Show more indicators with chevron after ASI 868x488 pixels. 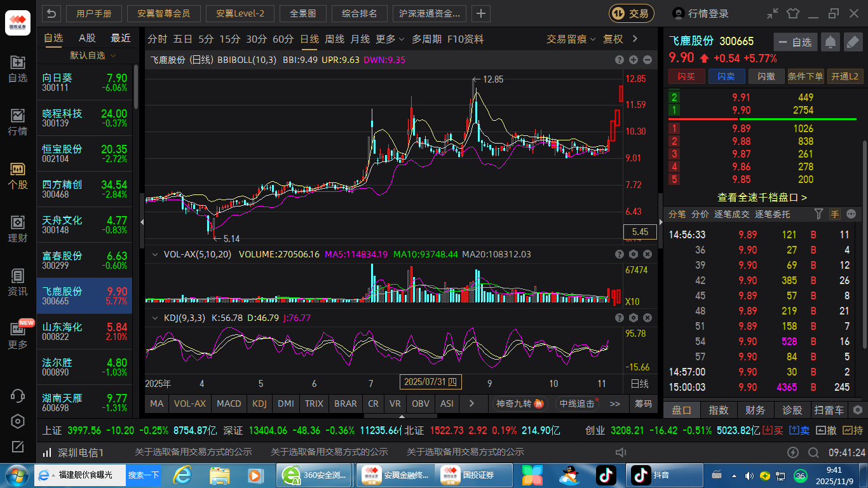[x=471, y=403]
